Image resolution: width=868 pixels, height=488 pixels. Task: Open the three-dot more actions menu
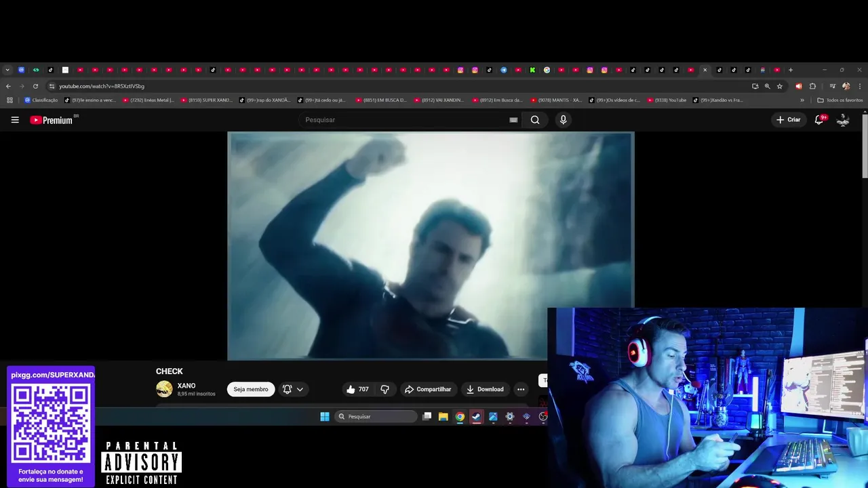pyautogui.click(x=521, y=389)
